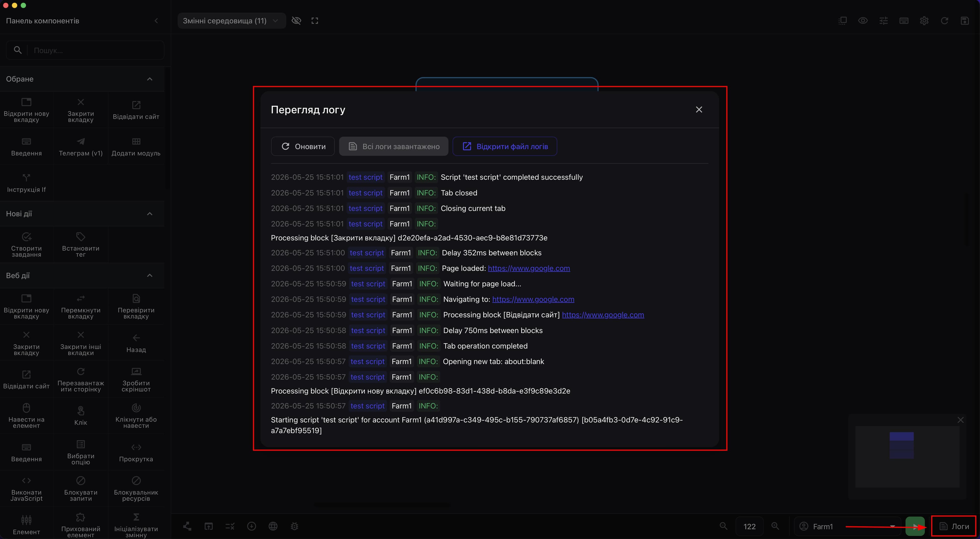Select the Виконати JavaScript component
The width and height of the screenshot is (980, 539).
click(26, 489)
